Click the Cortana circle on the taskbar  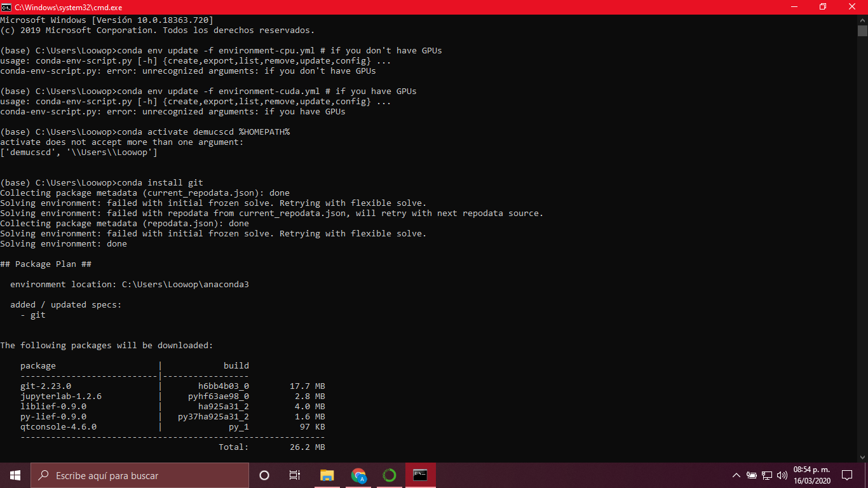(264, 475)
